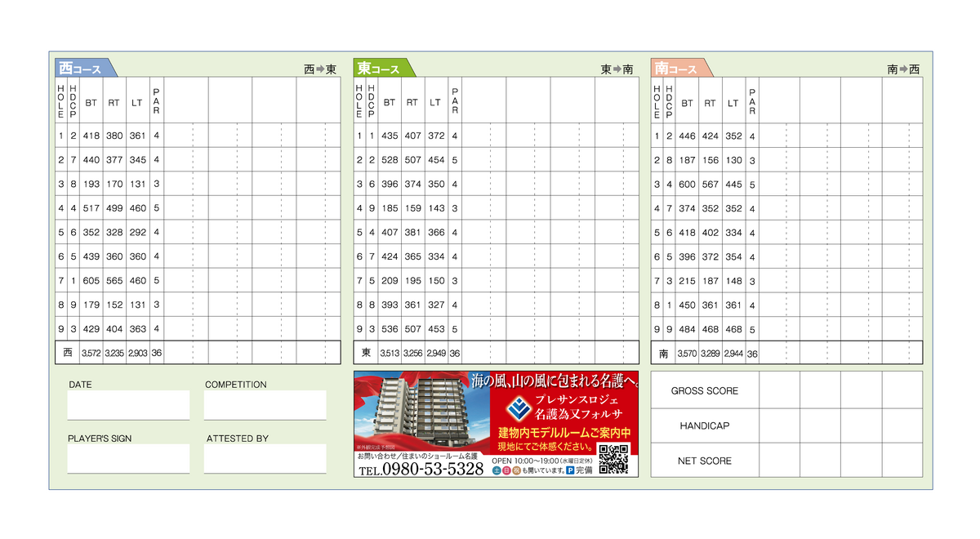Select the salmon 南コース tab
This screenshot has height=539, width=980.
point(680,69)
